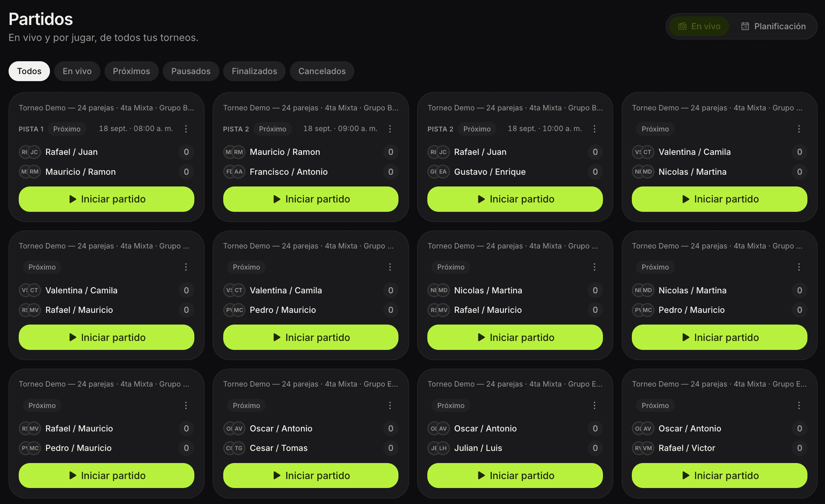Open three-dot menu on Valentina/Camila vs Nicolas/Martina card

(x=799, y=129)
